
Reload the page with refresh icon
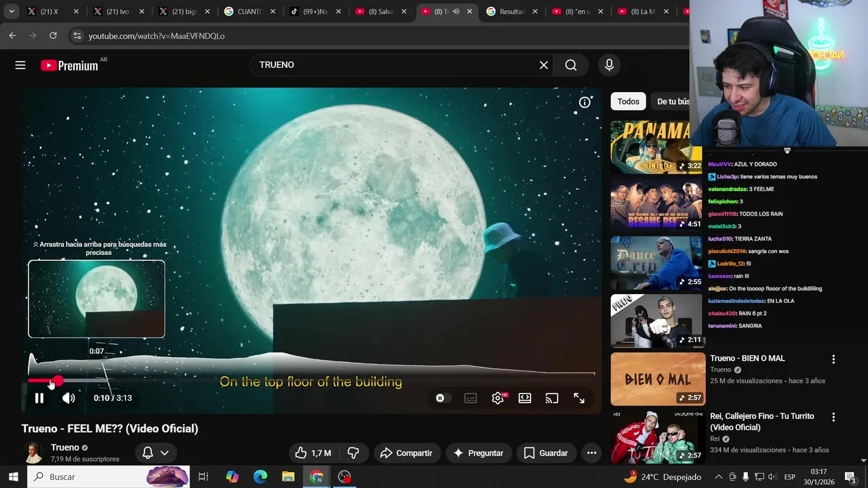coord(54,35)
